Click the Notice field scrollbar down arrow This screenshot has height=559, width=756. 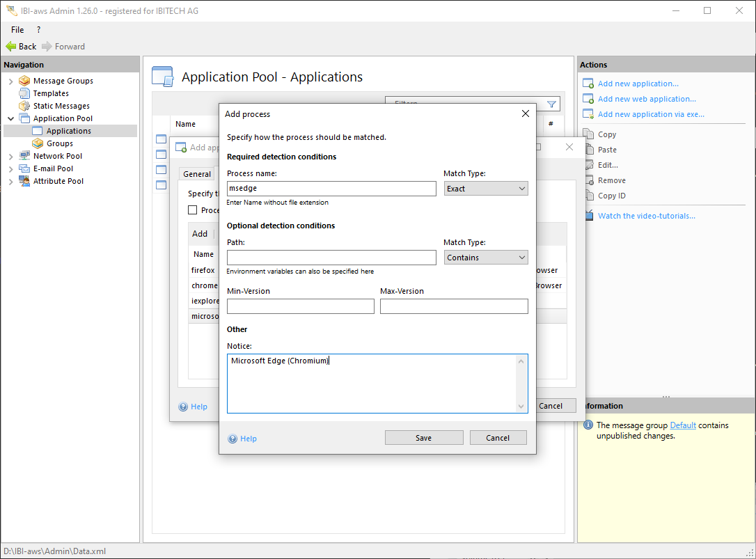521,407
